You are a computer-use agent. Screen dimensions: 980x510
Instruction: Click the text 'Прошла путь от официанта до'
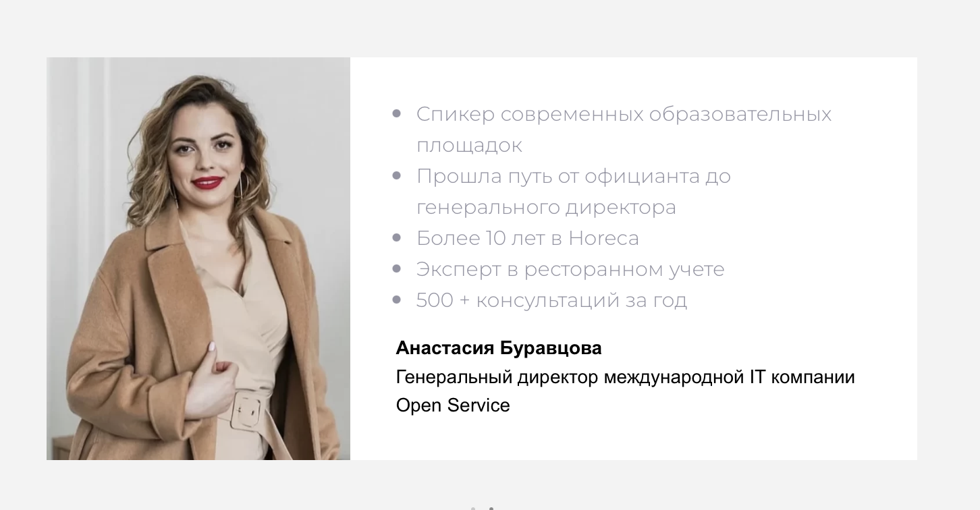[x=574, y=176]
